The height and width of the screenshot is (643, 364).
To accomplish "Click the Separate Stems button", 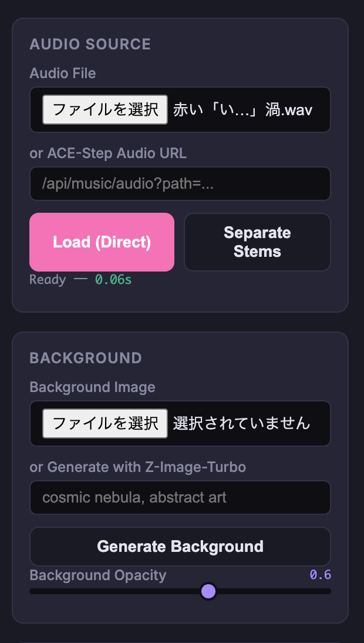I will pyautogui.click(x=257, y=242).
